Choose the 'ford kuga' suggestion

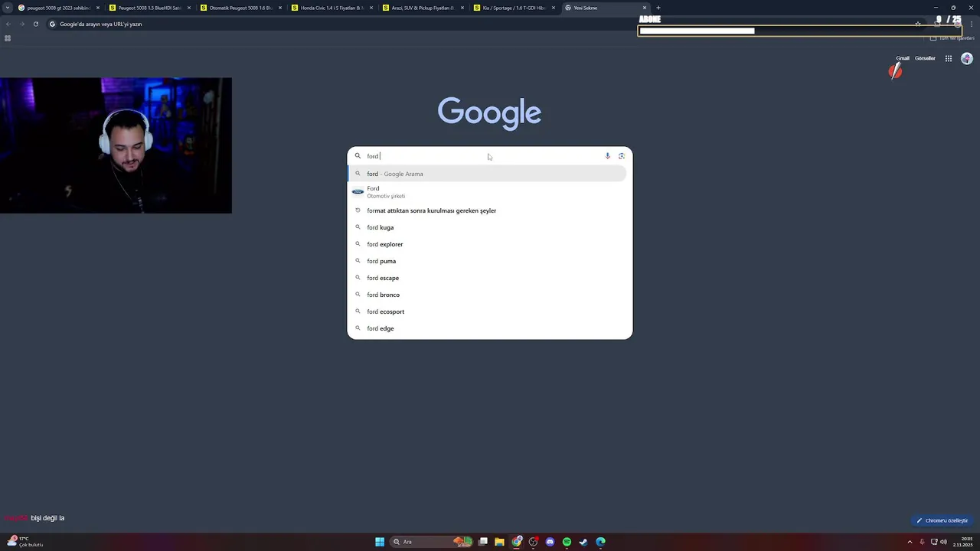(488, 227)
